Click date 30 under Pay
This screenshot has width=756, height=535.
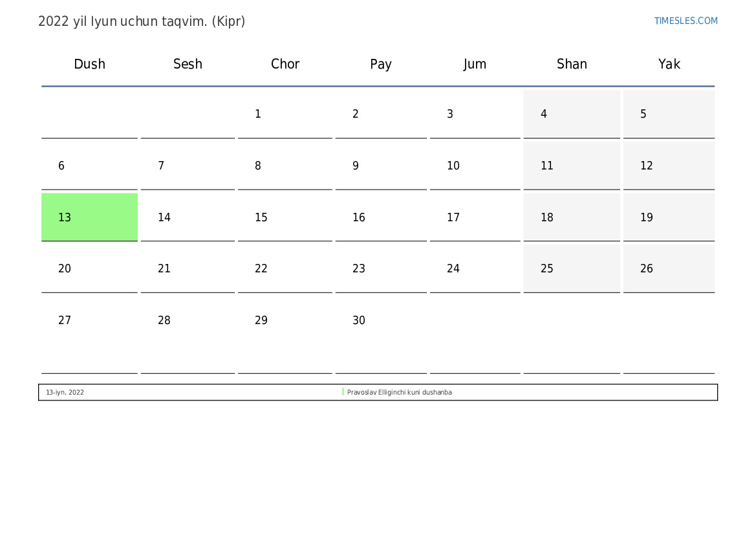click(x=380, y=320)
